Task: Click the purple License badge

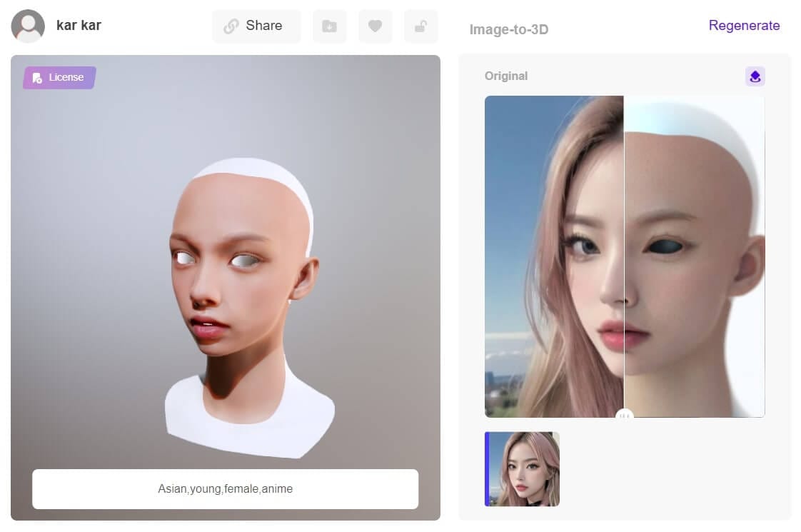Action: coord(59,77)
